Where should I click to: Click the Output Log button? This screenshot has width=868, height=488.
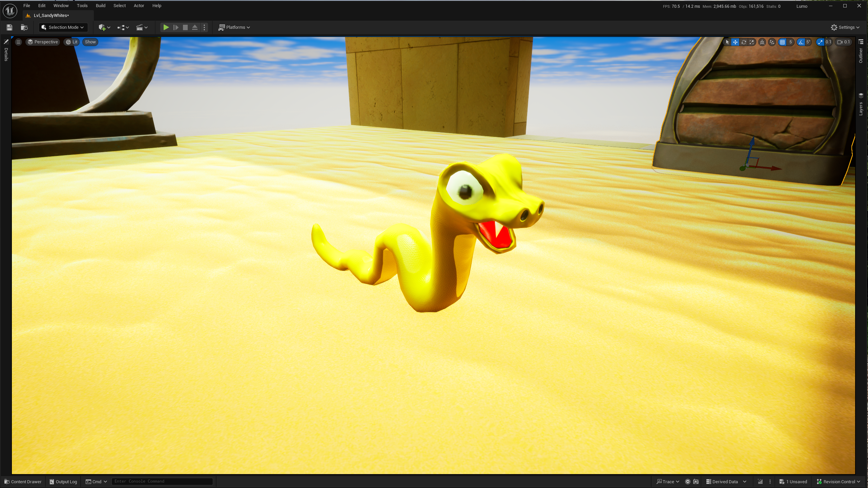coord(63,482)
